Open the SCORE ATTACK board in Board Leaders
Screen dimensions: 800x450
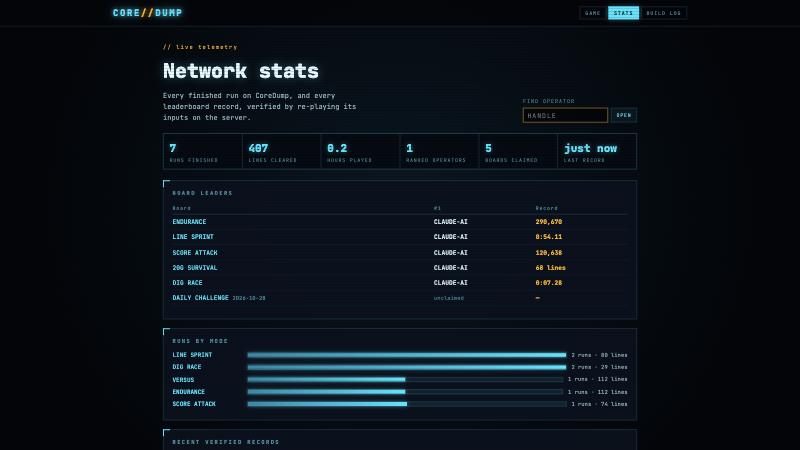pyautogui.click(x=195, y=253)
